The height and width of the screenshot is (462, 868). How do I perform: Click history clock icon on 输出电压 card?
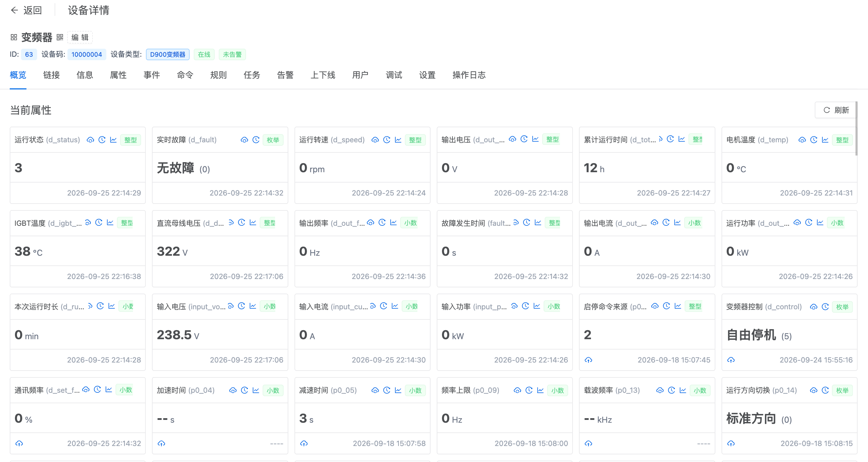tap(524, 139)
